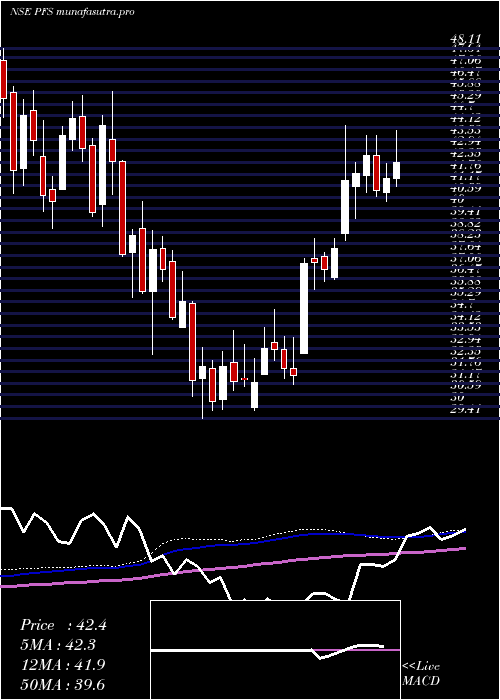Select the 50MA : 39.6 value
The image size is (500, 700).
pos(63,684)
